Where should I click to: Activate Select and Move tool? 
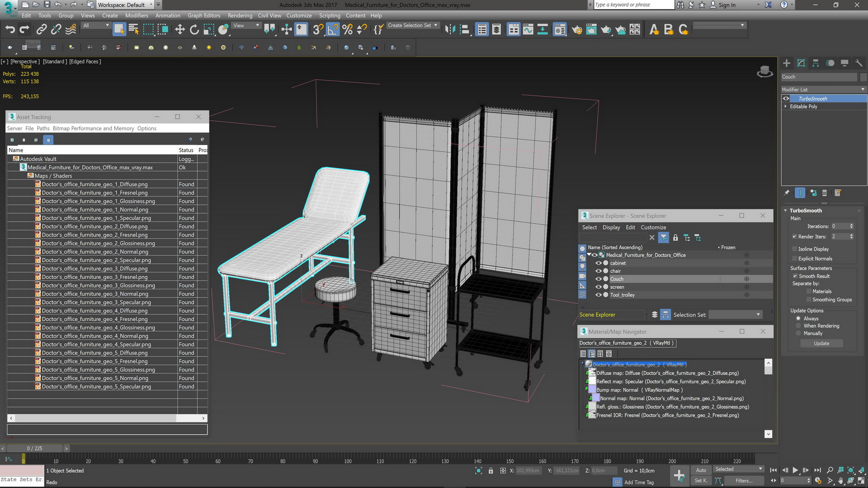tap(180, 30)
